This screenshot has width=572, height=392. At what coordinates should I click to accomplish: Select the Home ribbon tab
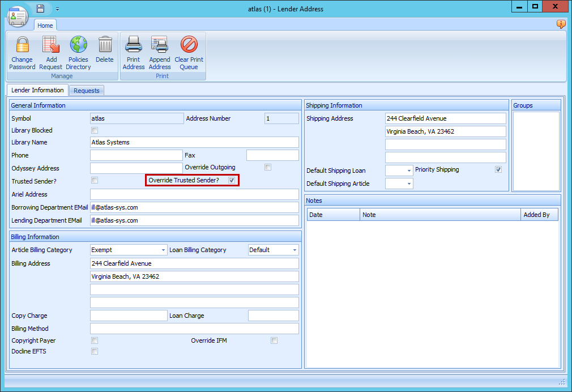tap(45, 25)
